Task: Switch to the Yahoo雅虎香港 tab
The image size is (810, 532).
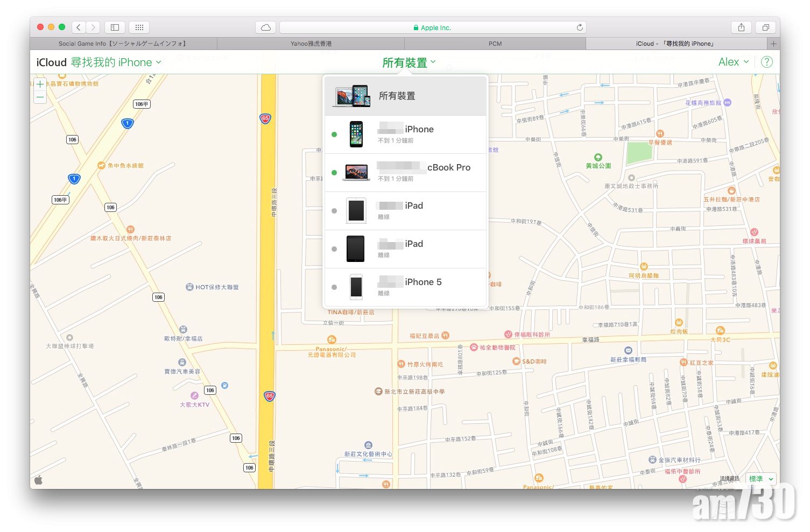Action: pos(311,44)
